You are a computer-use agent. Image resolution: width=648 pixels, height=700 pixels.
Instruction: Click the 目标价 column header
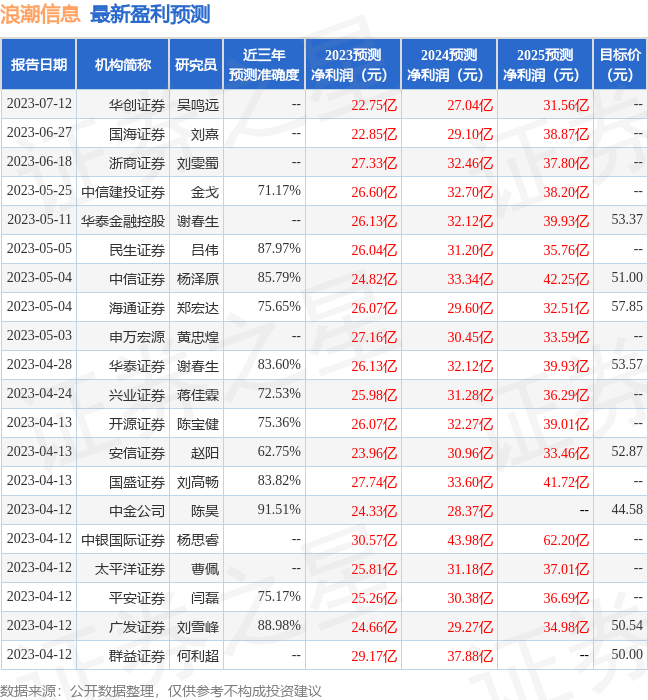[x=620, y=64]
